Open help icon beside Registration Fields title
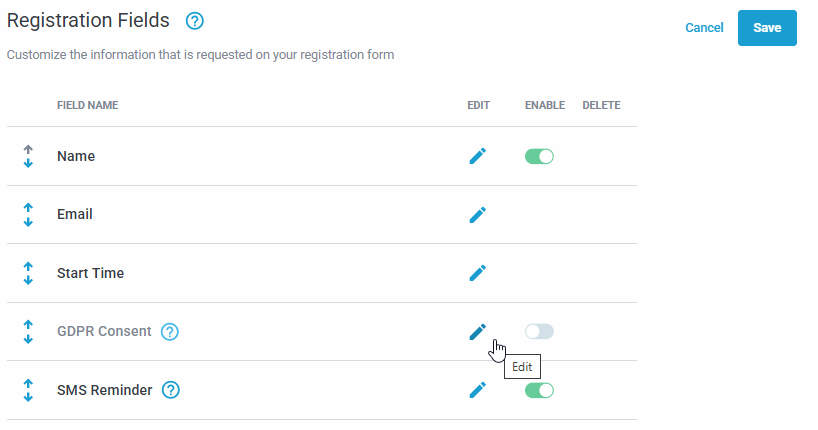Image resolution: width=818 pixels, height=430 pixels. click(x=195, y=21)
